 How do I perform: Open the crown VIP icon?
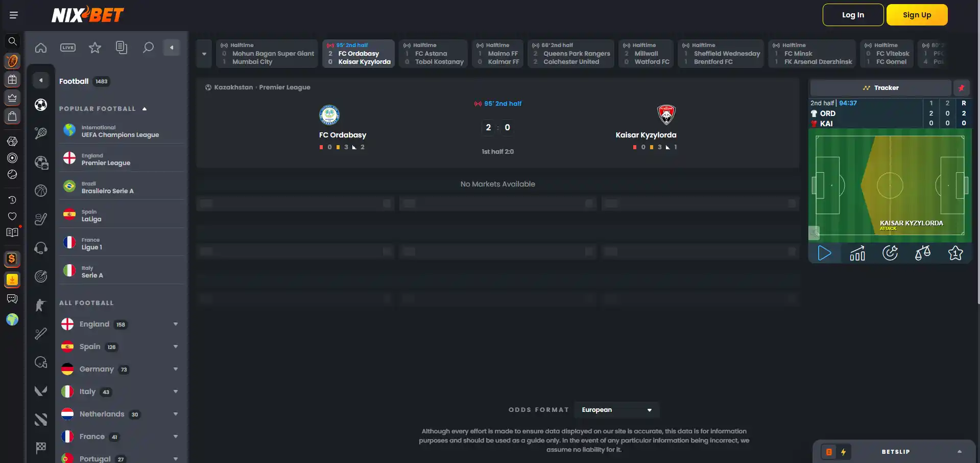click(x=12, y=98)
